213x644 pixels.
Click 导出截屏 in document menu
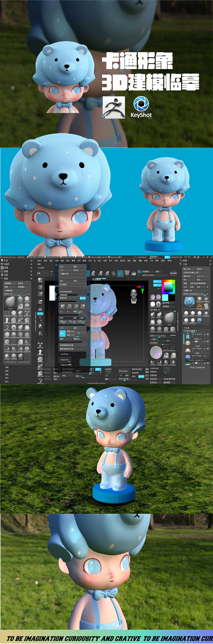[x=72, y=284]
